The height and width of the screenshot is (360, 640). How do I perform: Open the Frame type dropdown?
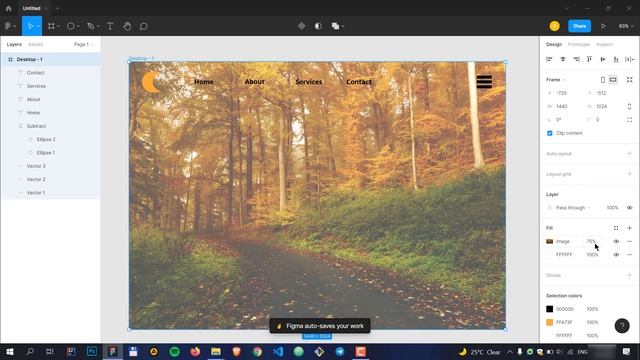coord(556,80)
